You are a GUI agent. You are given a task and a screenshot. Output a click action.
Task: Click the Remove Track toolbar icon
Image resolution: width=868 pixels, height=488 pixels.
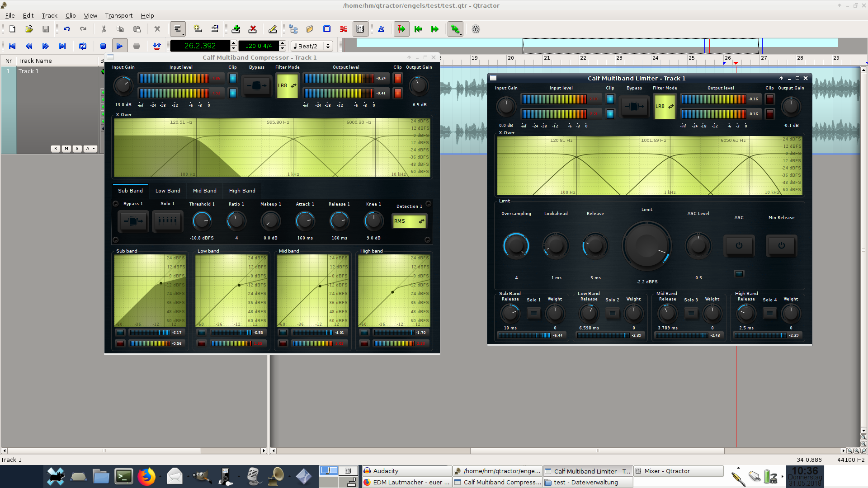coord(253,29)
